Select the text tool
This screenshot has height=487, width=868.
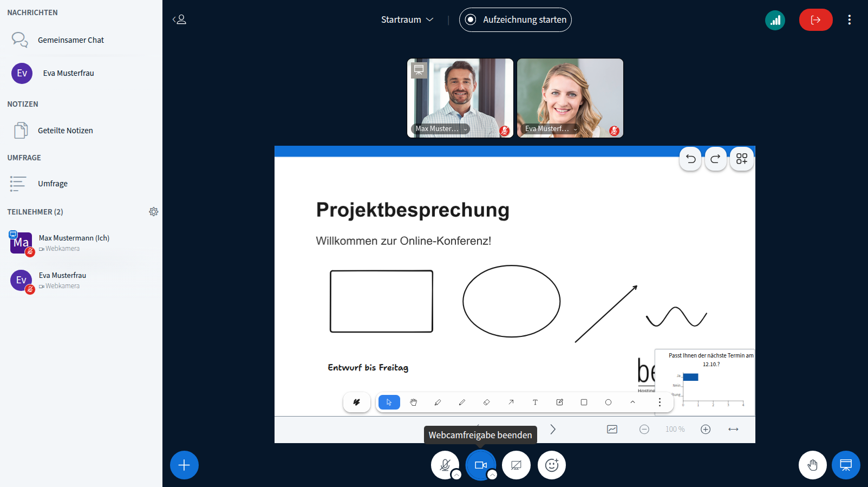point(535,402)
